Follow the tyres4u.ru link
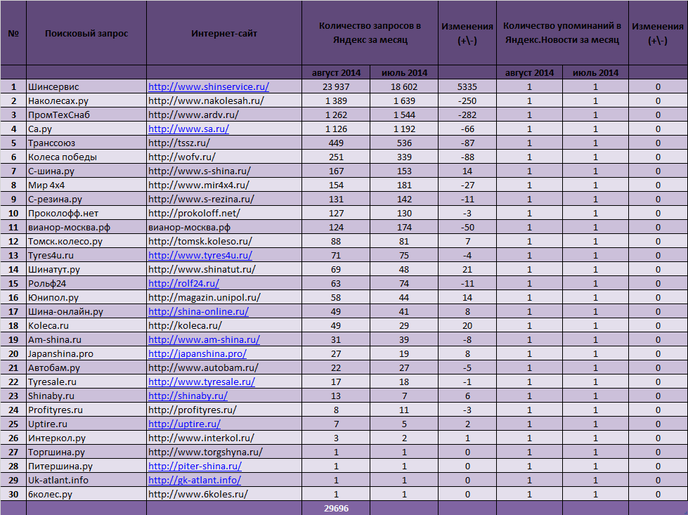 coord(200,255)
